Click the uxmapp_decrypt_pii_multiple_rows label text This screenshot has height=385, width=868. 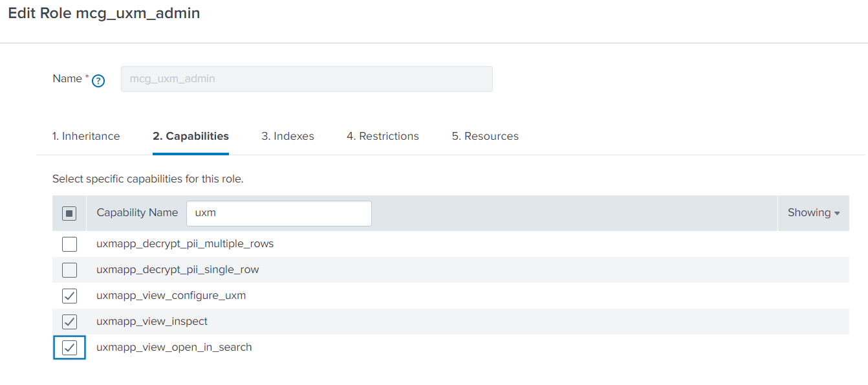pyautogui.click(x=185, y=244)
